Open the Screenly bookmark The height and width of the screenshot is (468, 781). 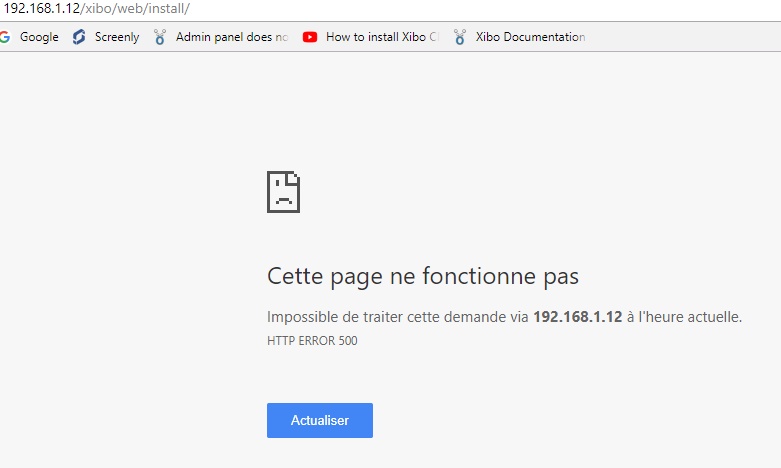pos(106,37)
